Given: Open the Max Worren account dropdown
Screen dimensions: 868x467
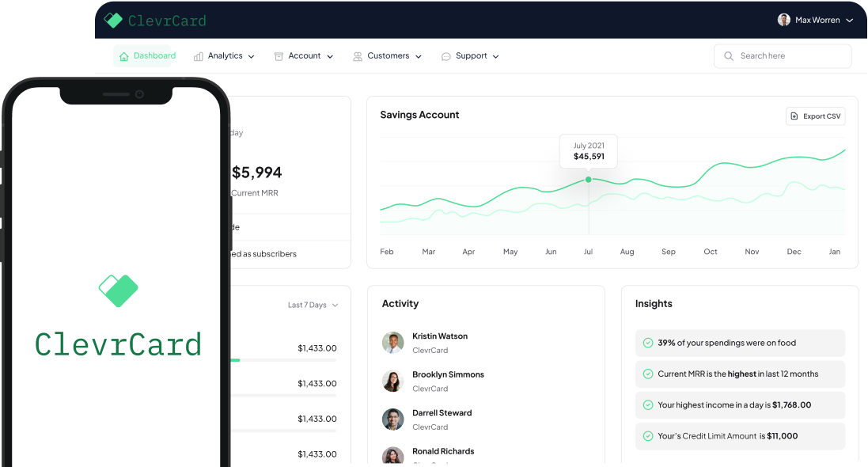Looking at the screenshot, I should (816, 20).
